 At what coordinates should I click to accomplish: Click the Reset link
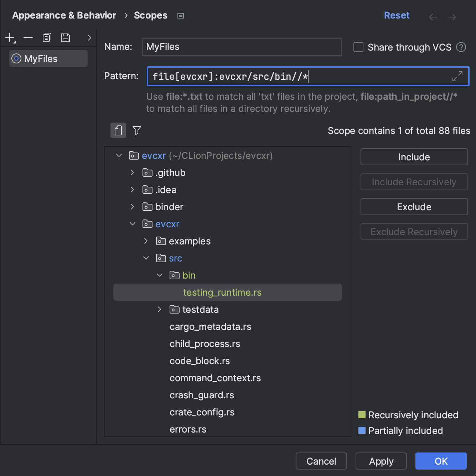click(x=397, y=15)
